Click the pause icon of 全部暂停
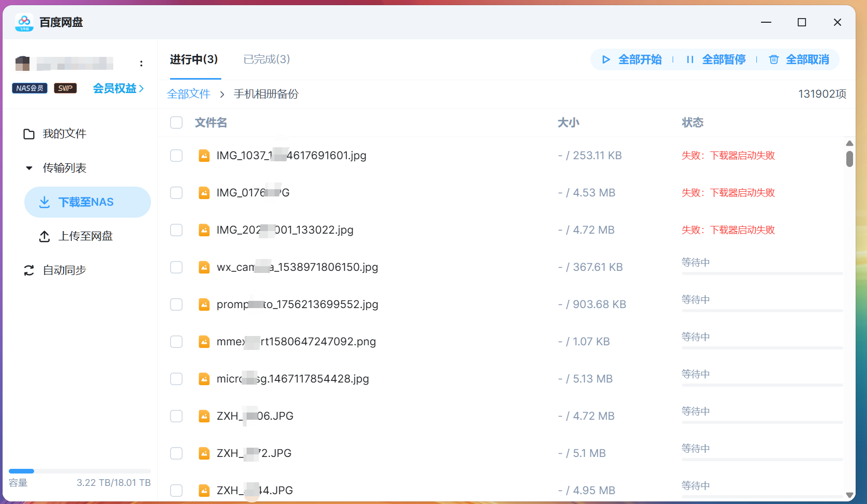 [690, 59]
